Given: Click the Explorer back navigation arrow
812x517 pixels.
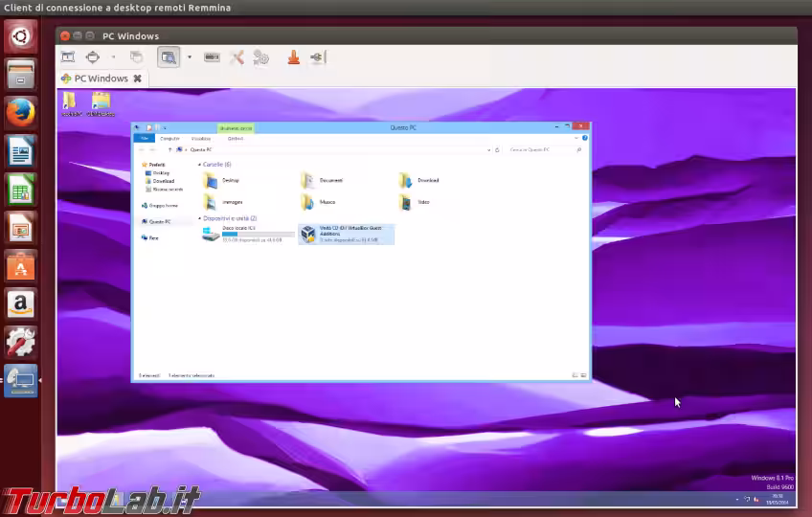Looking at the screenshot, I should tap(141, 149).
